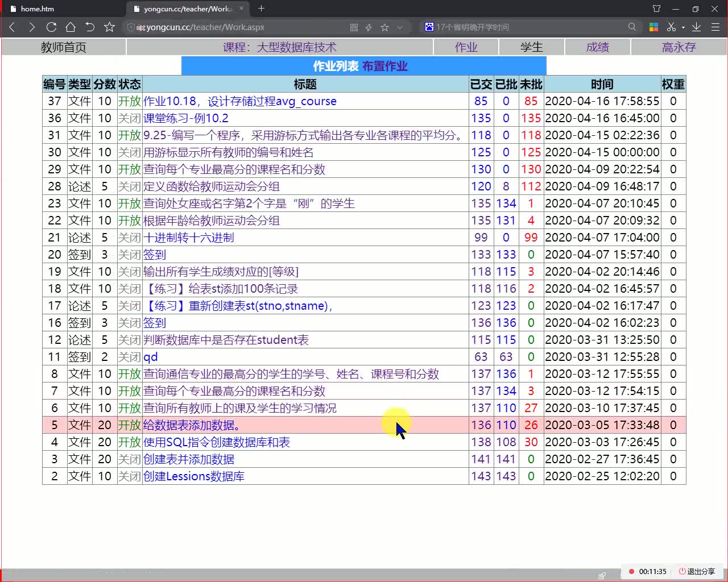Open the 课程：大型数据库技术 link

coord(280,47)
